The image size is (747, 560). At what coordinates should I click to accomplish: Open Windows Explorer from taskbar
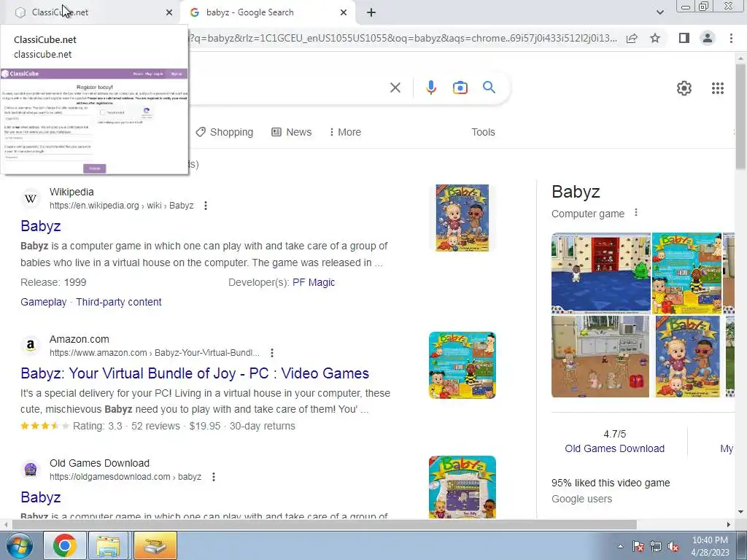pos(108,545)
